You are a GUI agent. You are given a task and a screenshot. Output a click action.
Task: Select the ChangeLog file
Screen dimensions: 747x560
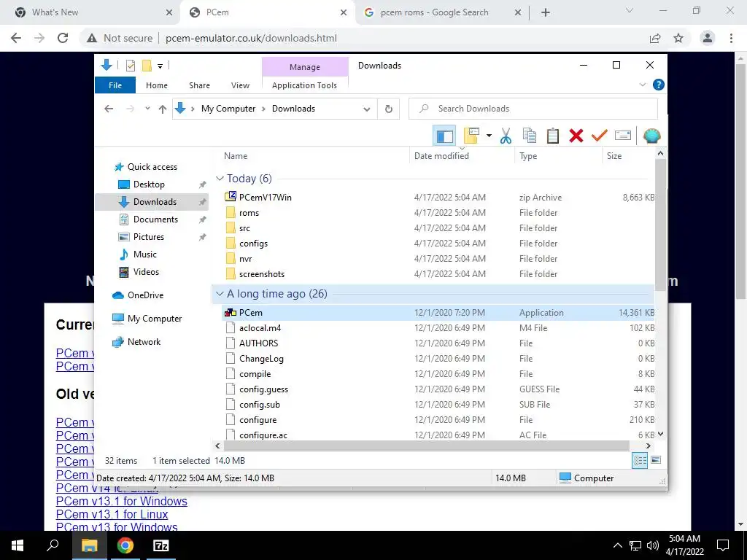(x=261, y=359)
